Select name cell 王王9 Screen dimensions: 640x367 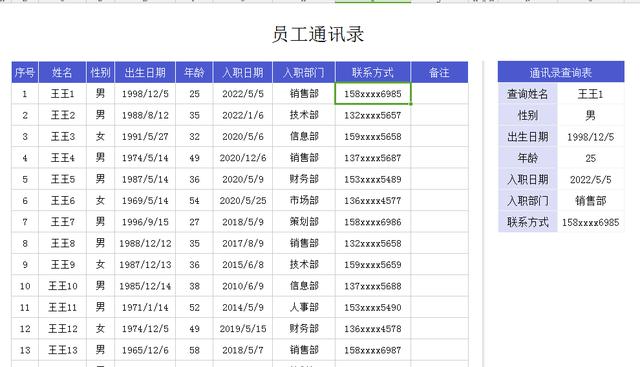tap(62, 265)
